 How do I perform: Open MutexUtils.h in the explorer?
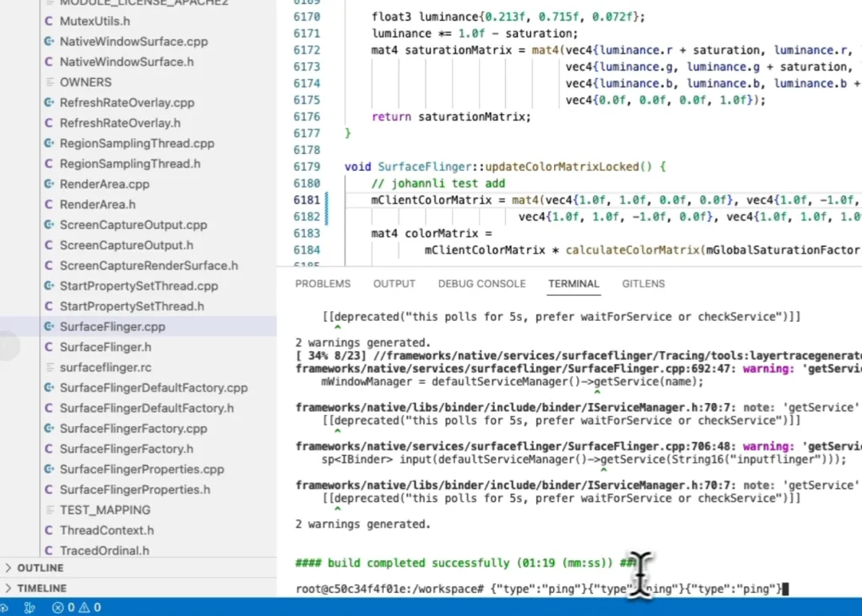(94, 21)
